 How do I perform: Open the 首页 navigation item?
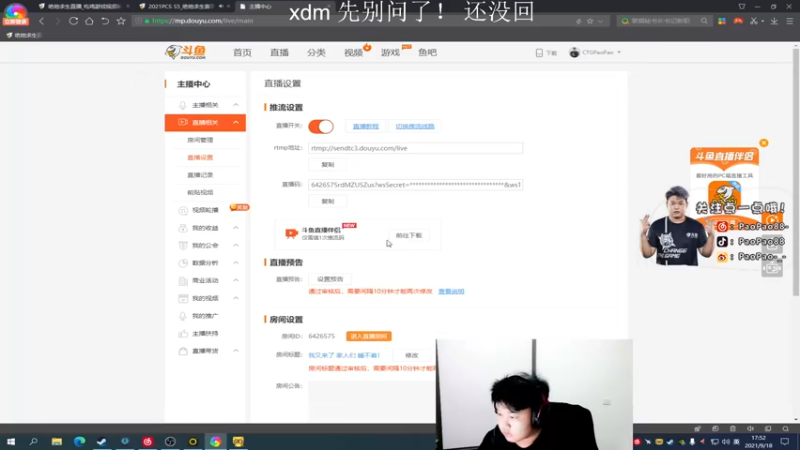pyautogui.click(x=242, y=53)
